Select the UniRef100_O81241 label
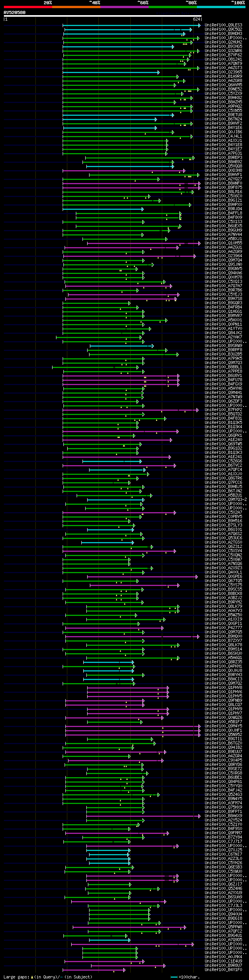The height and width of the screenshot is (980, 249). click(x=223, y=59)
